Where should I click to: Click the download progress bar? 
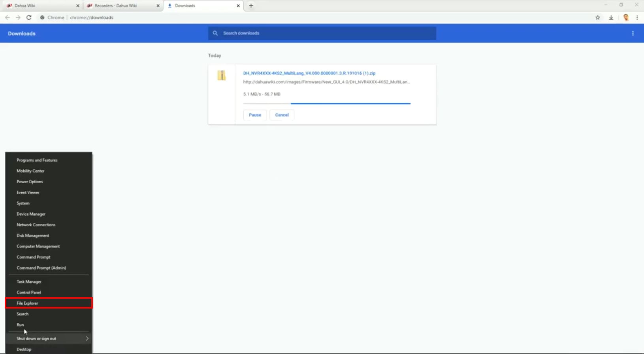point(327,104)
